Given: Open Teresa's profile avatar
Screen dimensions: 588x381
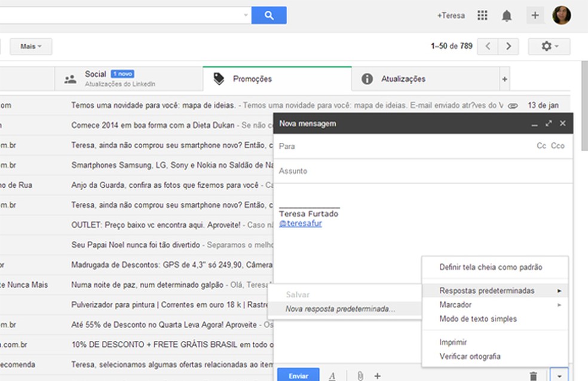Looking at the screenshot, I should (561, 16).
